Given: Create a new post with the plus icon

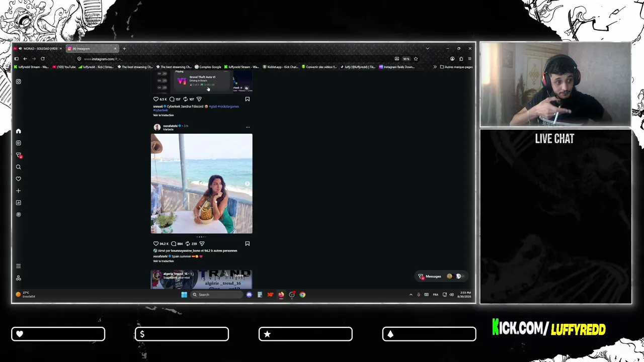Looking at the screenshot, I should point(19,191).
